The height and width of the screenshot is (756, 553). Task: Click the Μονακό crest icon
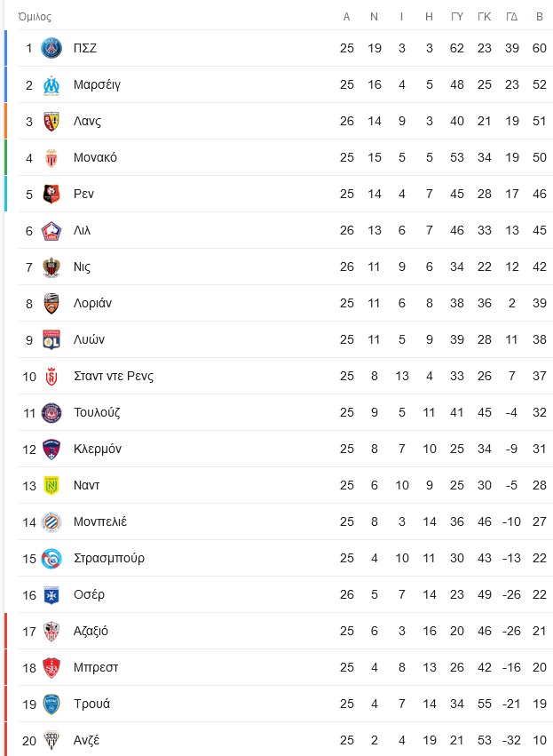coord(51,157)
